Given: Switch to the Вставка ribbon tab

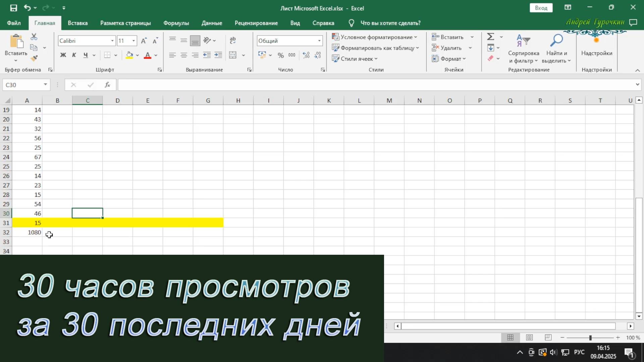Looking at the screenshot, I should tap(77, 23).
